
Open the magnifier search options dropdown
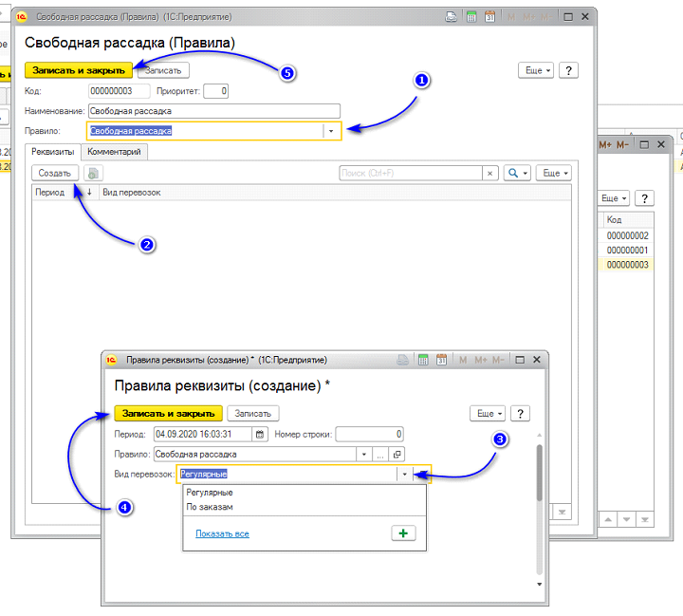[517, 174]
